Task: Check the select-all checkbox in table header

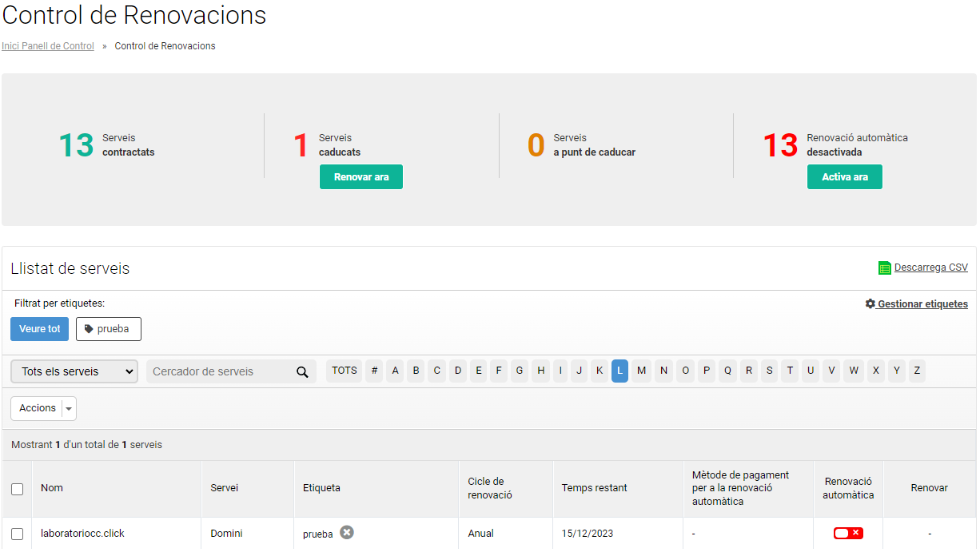Action: point(17,488)
